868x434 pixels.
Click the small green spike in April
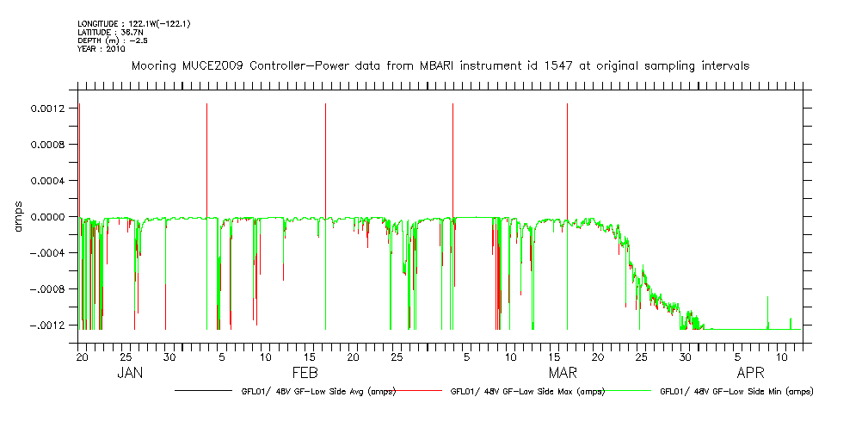pos(767,310)
